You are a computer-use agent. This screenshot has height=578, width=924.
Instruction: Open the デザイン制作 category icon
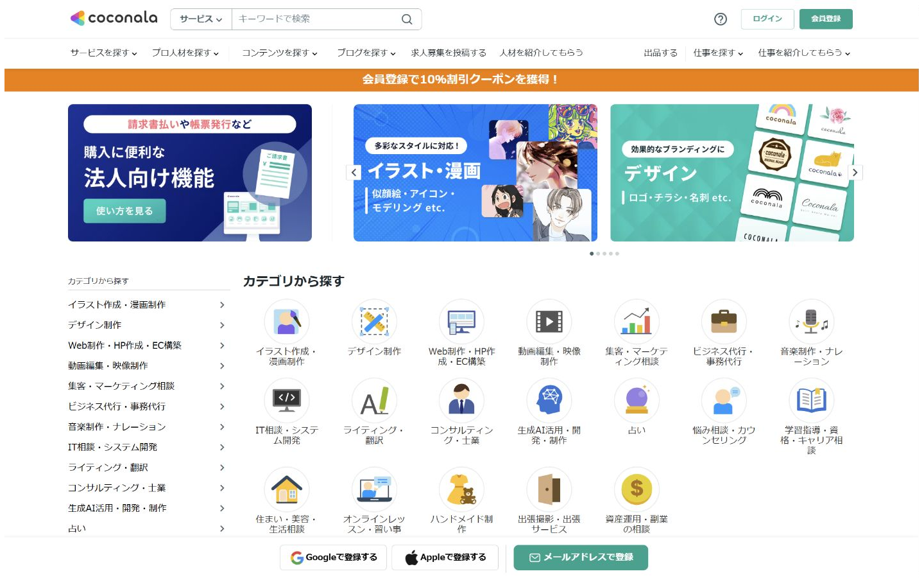coord(374,322)
